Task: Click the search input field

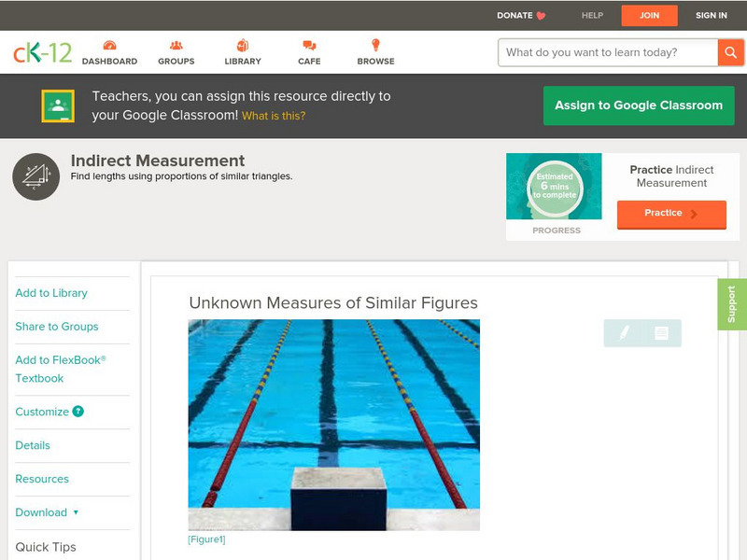Action: (x=608, y=52)
